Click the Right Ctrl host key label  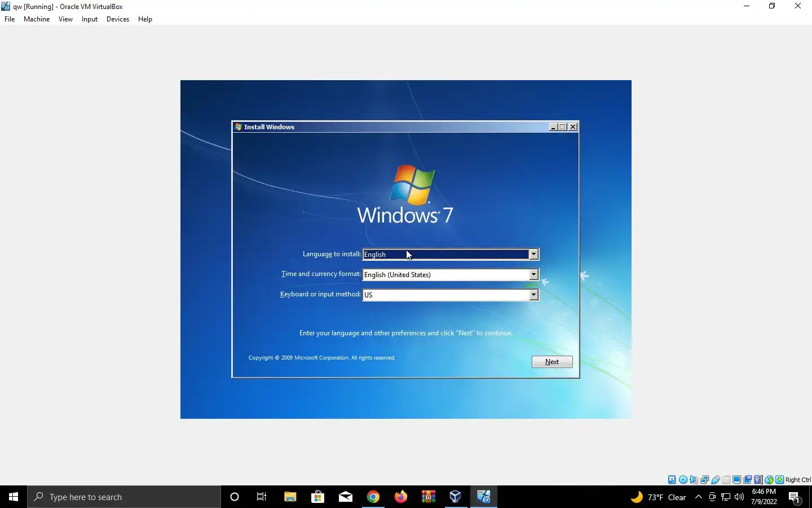(798, 480)
